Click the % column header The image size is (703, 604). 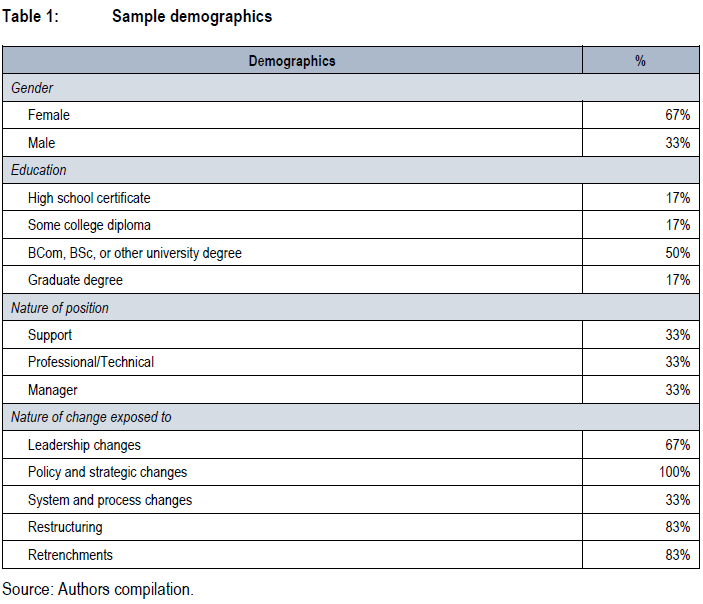click(x=640, y=61)
